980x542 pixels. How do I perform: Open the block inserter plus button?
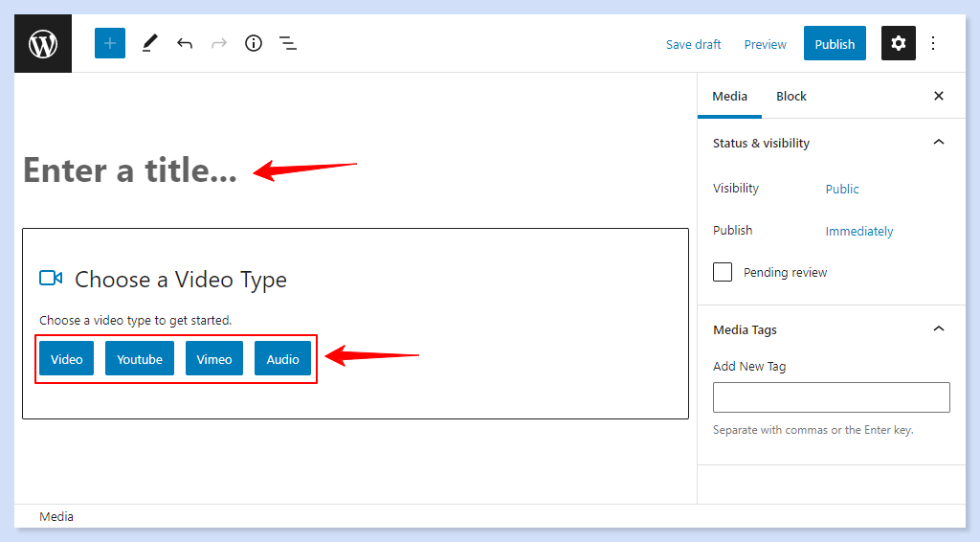(x=110, y=43)
